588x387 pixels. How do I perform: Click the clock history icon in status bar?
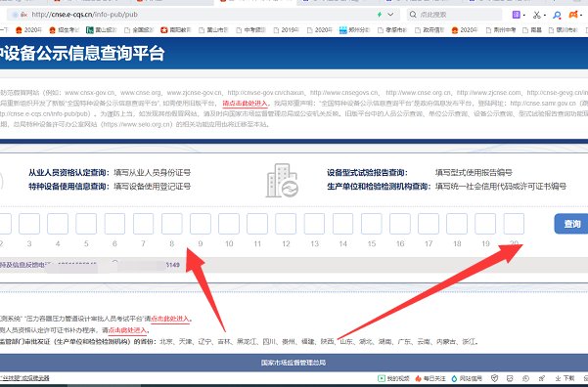tap(525, 379)
